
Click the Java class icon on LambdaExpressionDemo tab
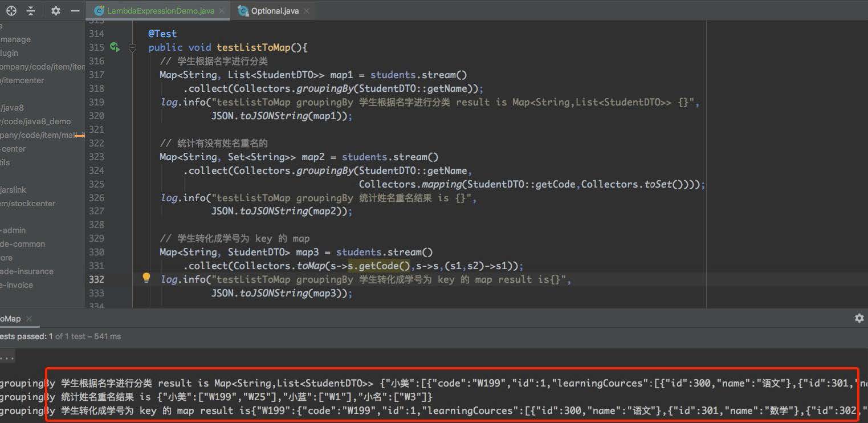click(99, 10)
